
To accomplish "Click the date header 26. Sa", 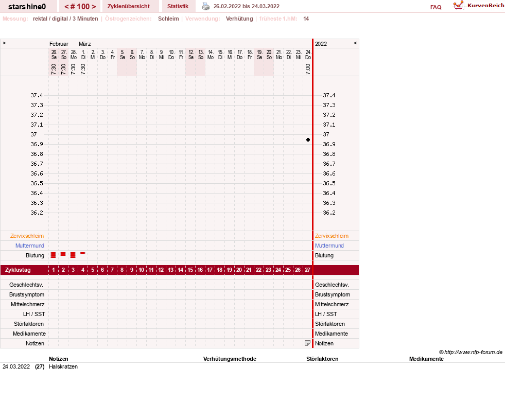I will 54,55.
